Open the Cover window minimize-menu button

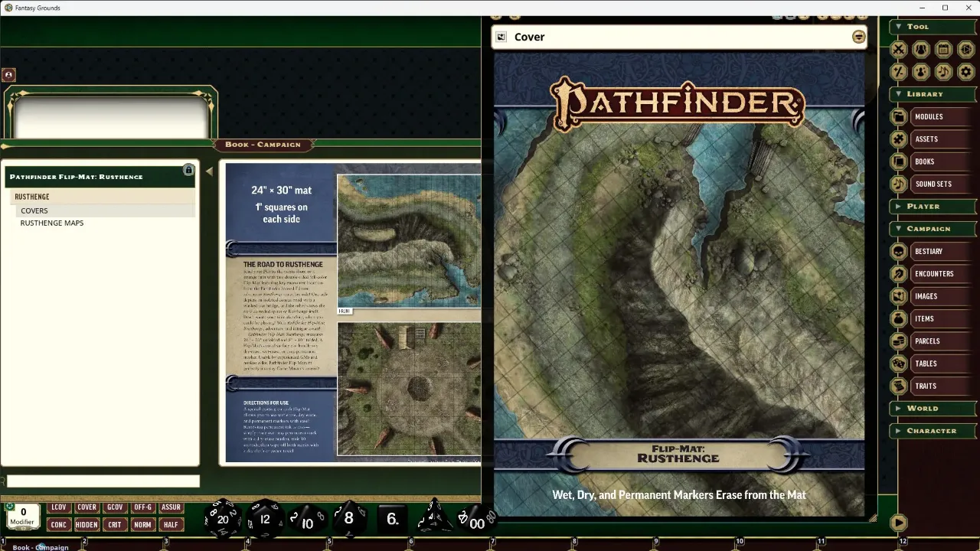coord(858,37)
